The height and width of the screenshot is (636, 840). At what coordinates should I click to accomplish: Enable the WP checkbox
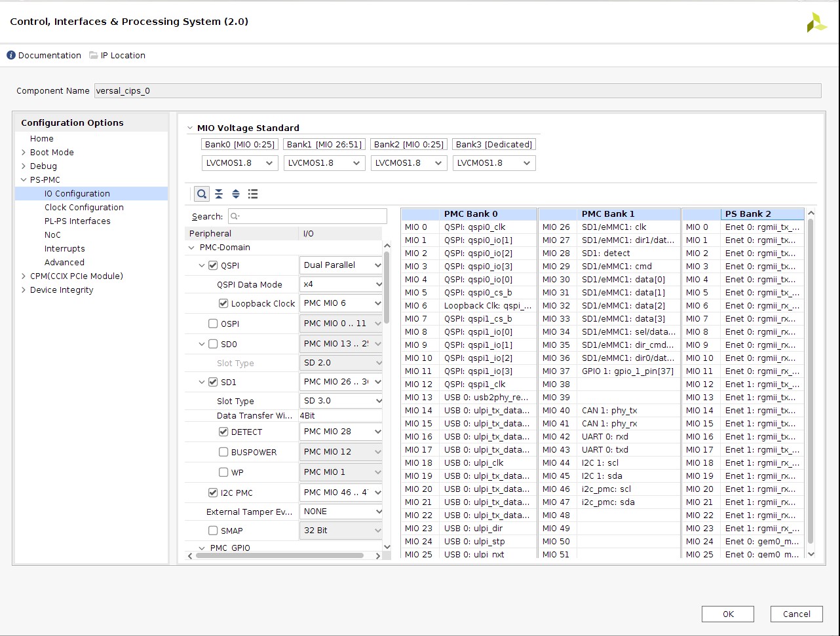223,472
